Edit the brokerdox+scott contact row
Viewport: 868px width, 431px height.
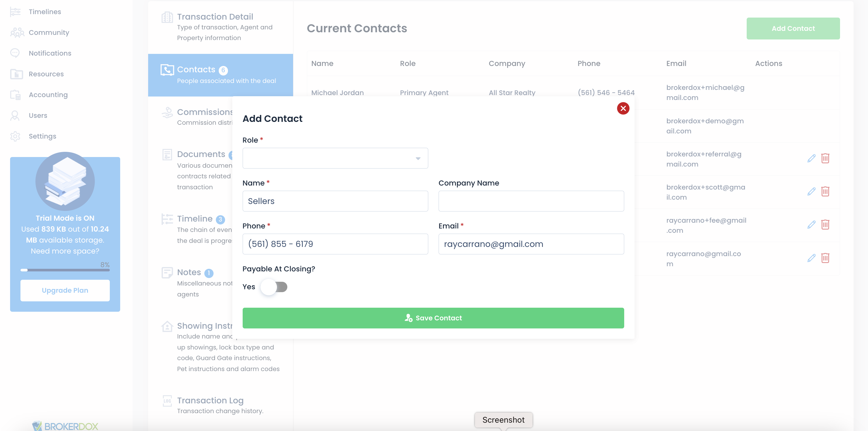click(811, 192)
